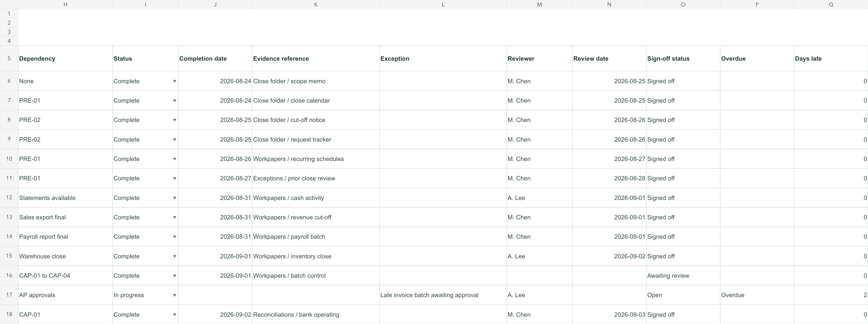This screenshot has width=868, height=324.
Task: Select the 'Open' sign-off status cell
Action: point(683,295)
